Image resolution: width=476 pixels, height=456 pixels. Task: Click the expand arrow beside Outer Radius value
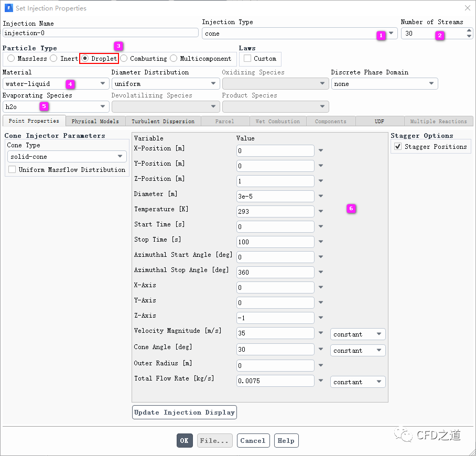pos(321,366)
